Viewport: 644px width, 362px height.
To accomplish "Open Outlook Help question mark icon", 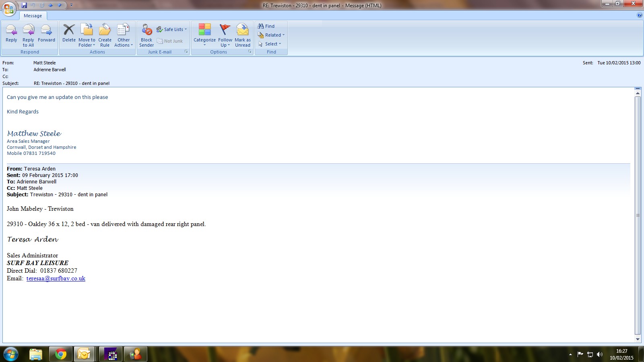I will (x=640, y=15).
